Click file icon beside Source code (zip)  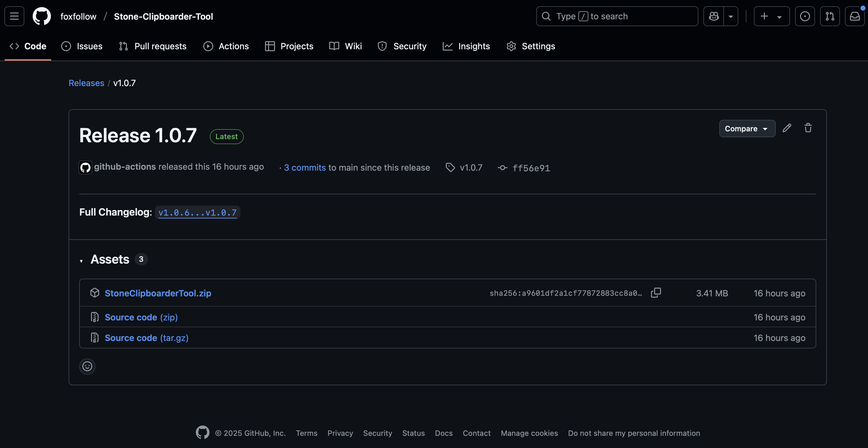[95, 317]
